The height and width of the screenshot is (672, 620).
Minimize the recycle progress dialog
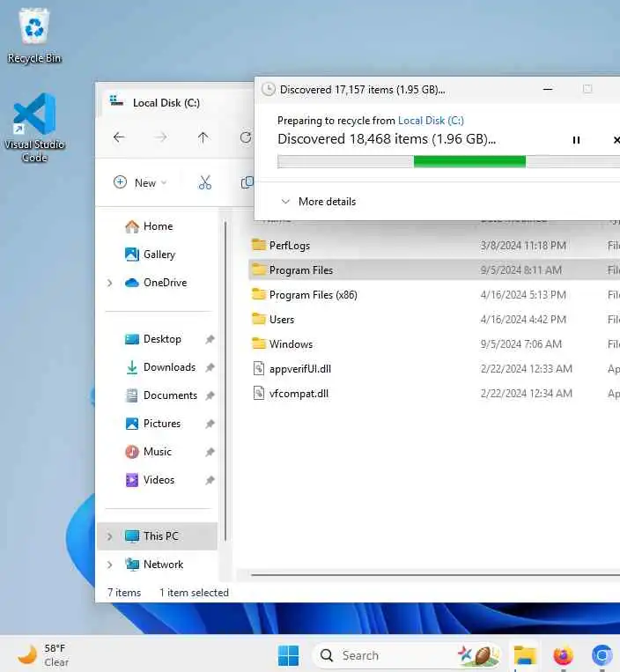(548, 89)
